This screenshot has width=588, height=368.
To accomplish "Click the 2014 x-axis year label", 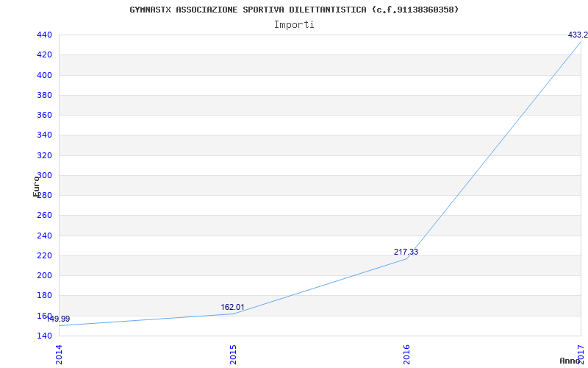I will tap(59, 355).
